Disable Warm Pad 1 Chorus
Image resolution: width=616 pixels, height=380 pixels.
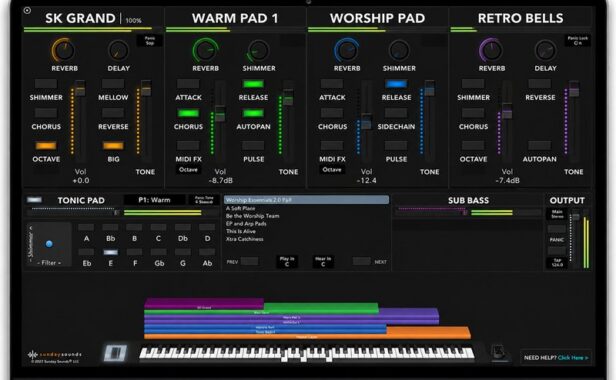(x=188, y=114)
